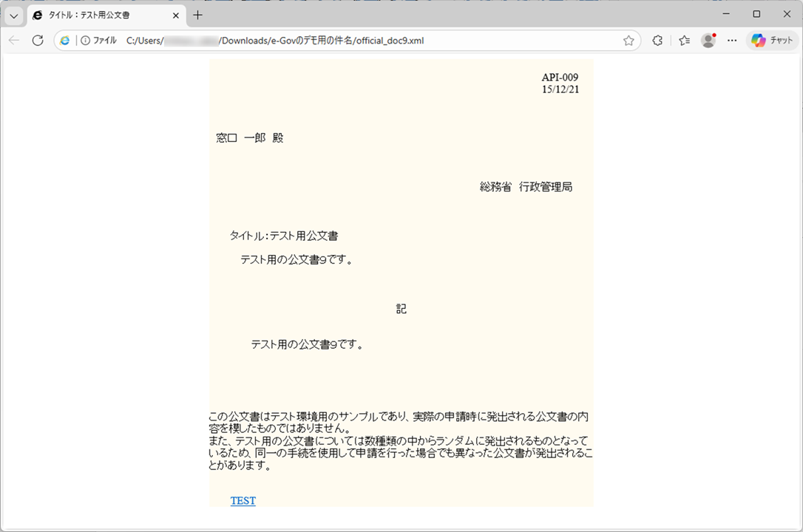
Task: Open the tab search dropdown chevron
Action: [14, 16]
